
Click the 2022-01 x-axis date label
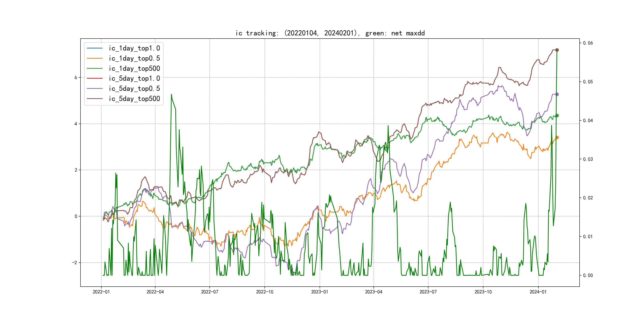coord(101,292)
